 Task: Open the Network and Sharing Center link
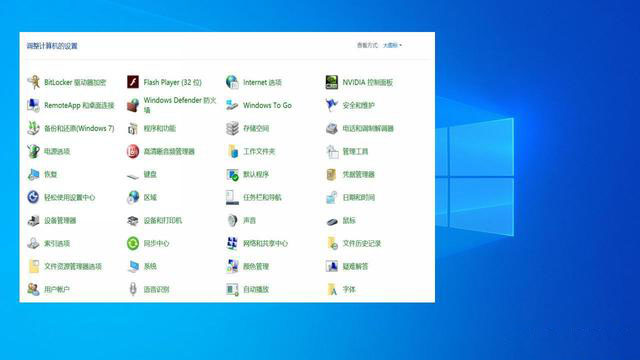tap(265, 243)
